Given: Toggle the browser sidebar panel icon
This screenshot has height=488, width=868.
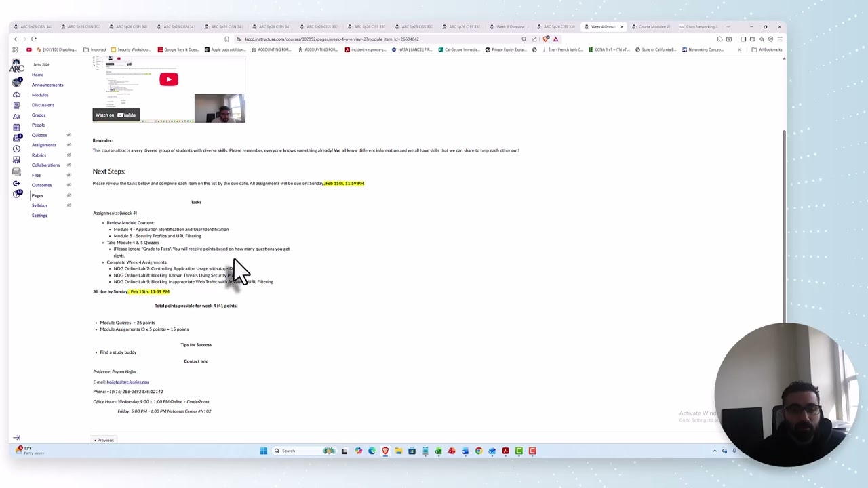Looking at the screenshot, I should point(743,39).
